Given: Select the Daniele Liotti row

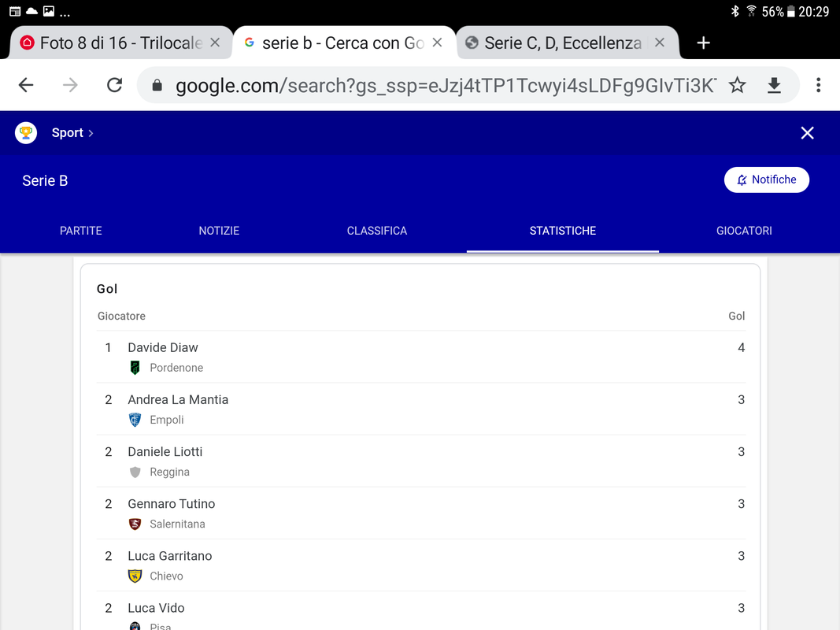Looking at the screenshot, I should click(420, 461).
